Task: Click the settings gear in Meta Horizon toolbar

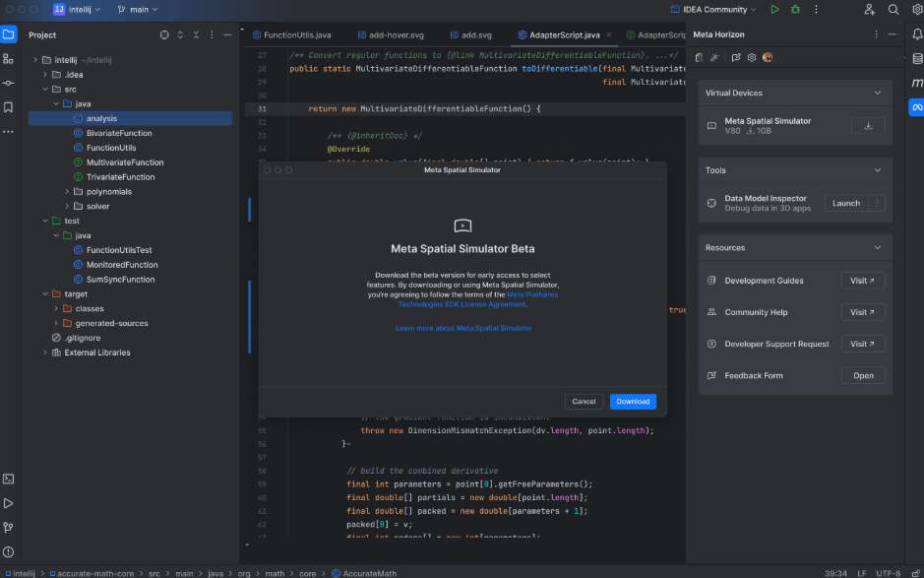Action: coord(751,57)
